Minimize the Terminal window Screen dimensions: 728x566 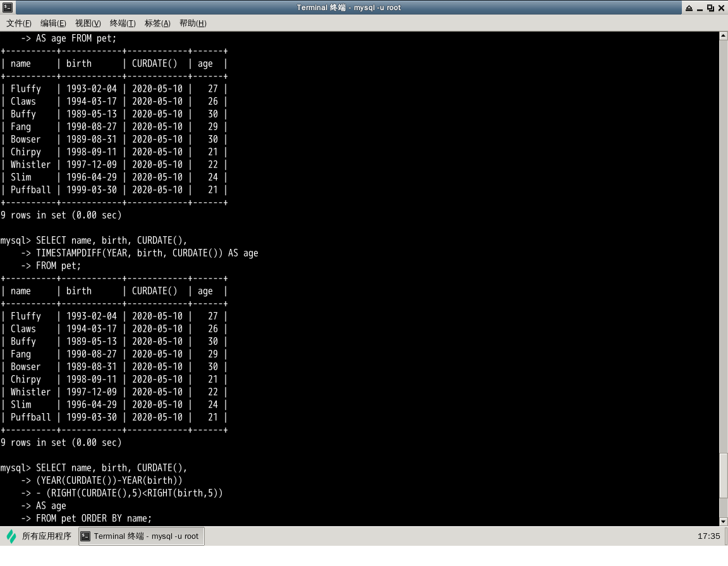700,8
